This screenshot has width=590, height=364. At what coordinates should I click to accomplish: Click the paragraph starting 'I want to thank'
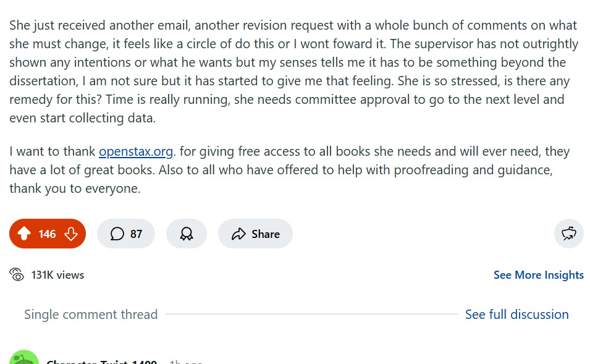click(x=290, y=170)
